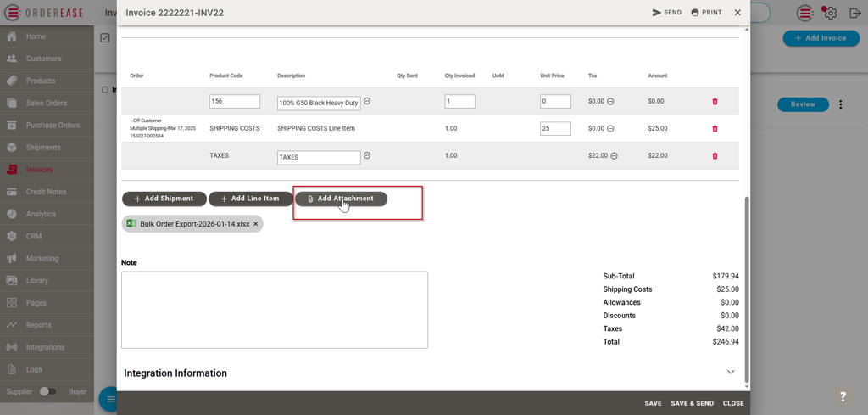This screenshot has height=415, width=868.
Task: Click the Add Line Item button
Action: point(250,199)
